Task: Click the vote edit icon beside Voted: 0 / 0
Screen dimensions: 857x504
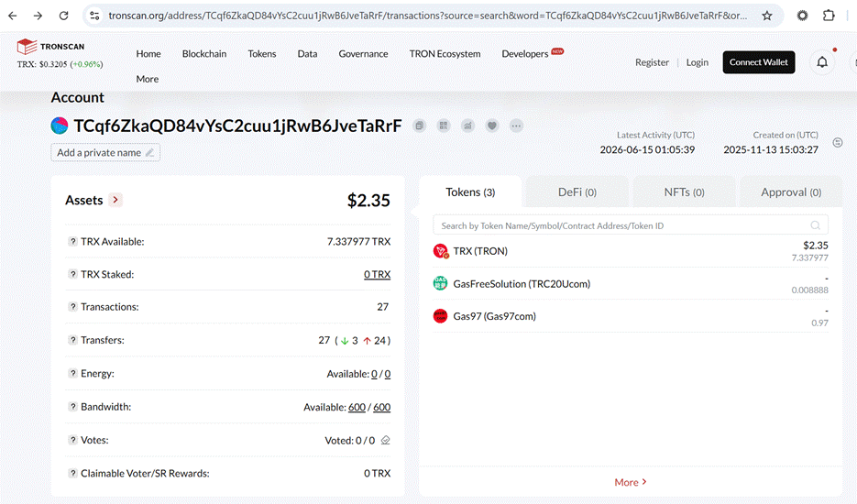Action: click(x=385, y=440)
